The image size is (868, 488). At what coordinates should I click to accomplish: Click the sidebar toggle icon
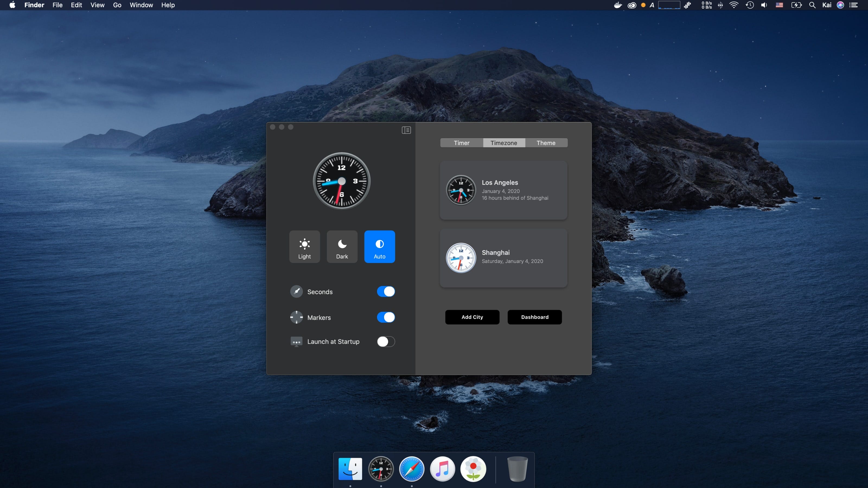(406, 130)
